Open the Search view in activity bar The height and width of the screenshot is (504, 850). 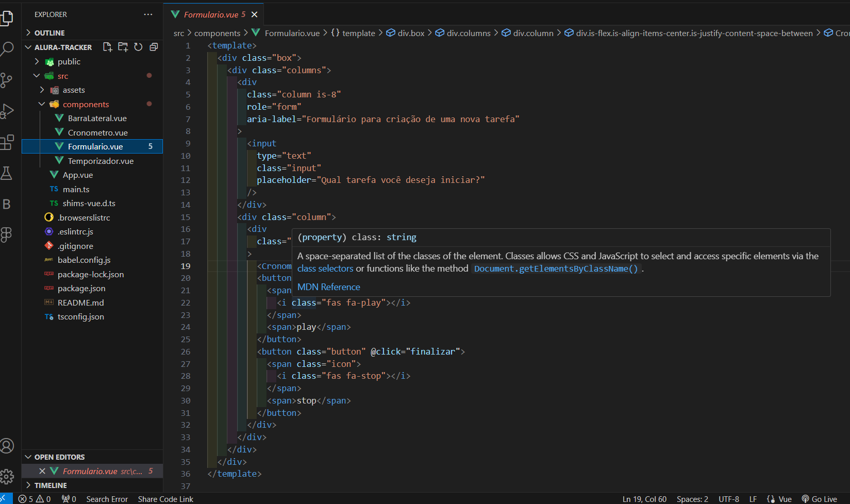[x=7, y=49]
